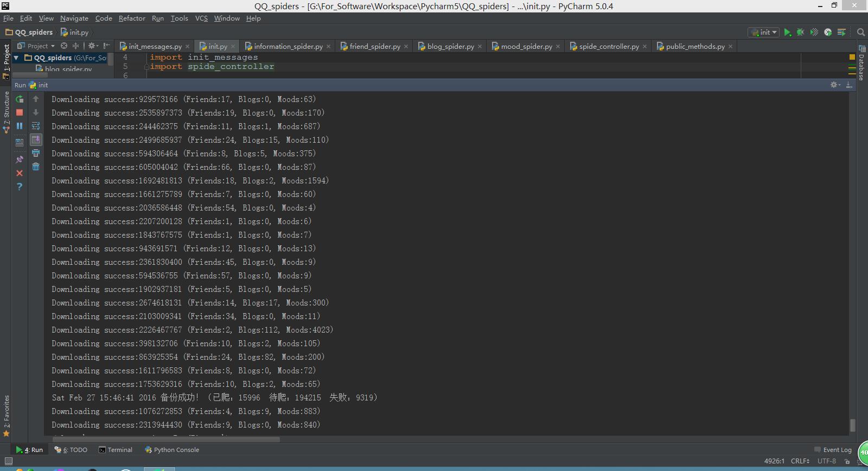868x471 pixels.
Task: Click Scroll from Source target icon
Action: click(64, 46)
